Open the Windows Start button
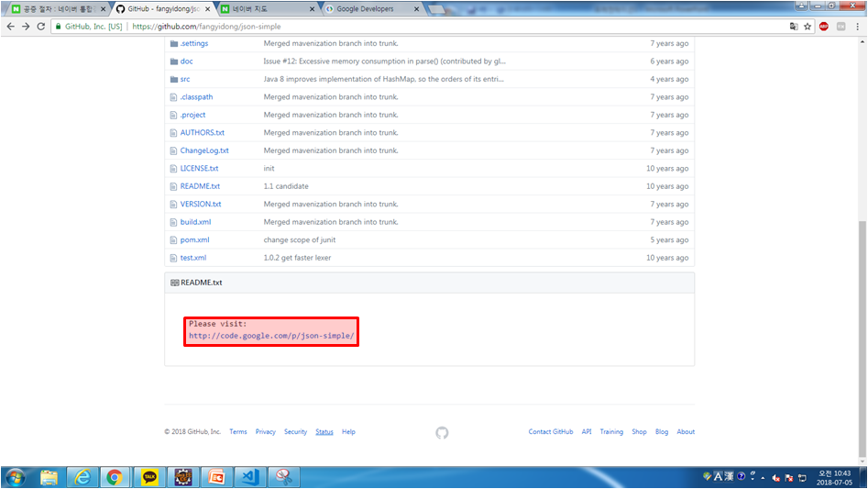This screenshot has height=489, width=868. pyautogui.click(x=15, y=477)
